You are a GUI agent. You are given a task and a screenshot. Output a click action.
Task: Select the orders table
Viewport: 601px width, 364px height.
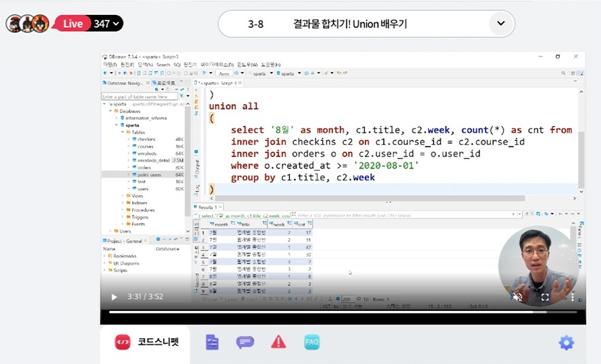144,167
